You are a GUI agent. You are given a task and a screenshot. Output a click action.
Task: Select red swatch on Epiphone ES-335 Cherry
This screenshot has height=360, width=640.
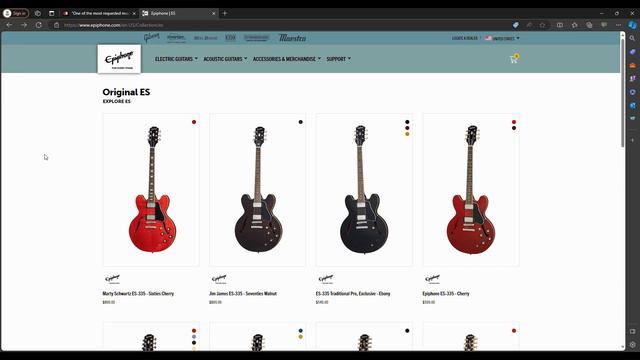(514, 122)
